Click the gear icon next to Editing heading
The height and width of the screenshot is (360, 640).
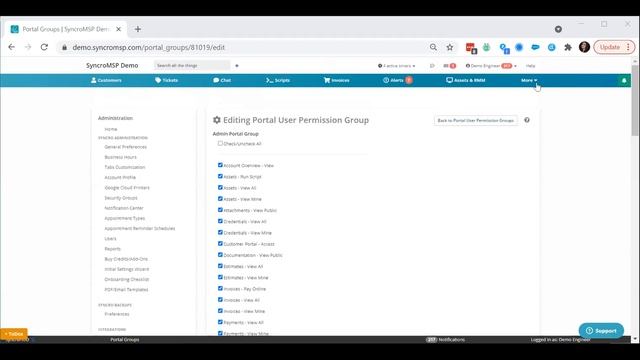point(217,120)
